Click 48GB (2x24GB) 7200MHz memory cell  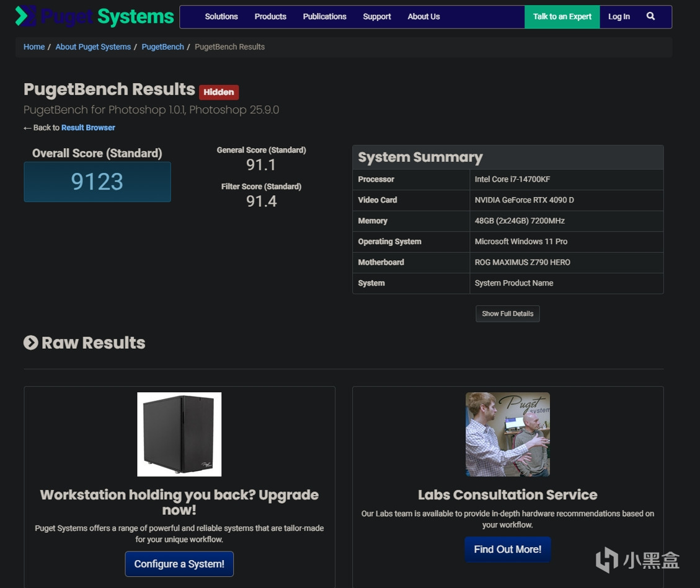(x=566, y=221)
